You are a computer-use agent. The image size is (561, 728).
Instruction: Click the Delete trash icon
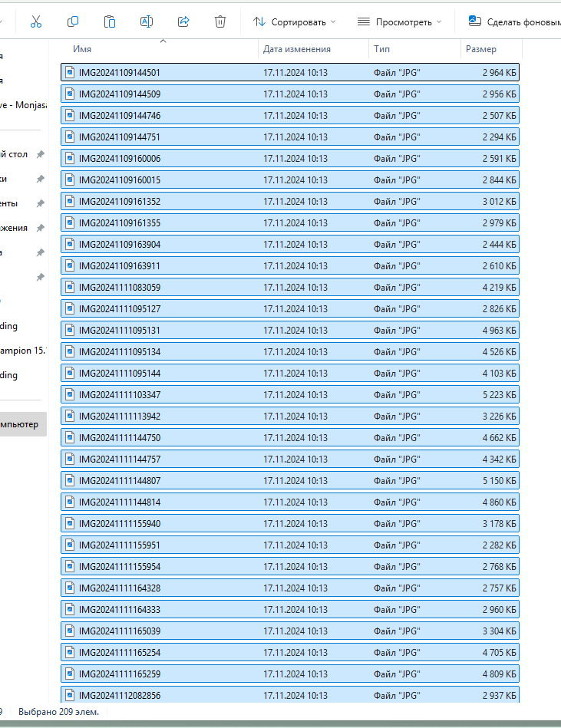point(220,21)
